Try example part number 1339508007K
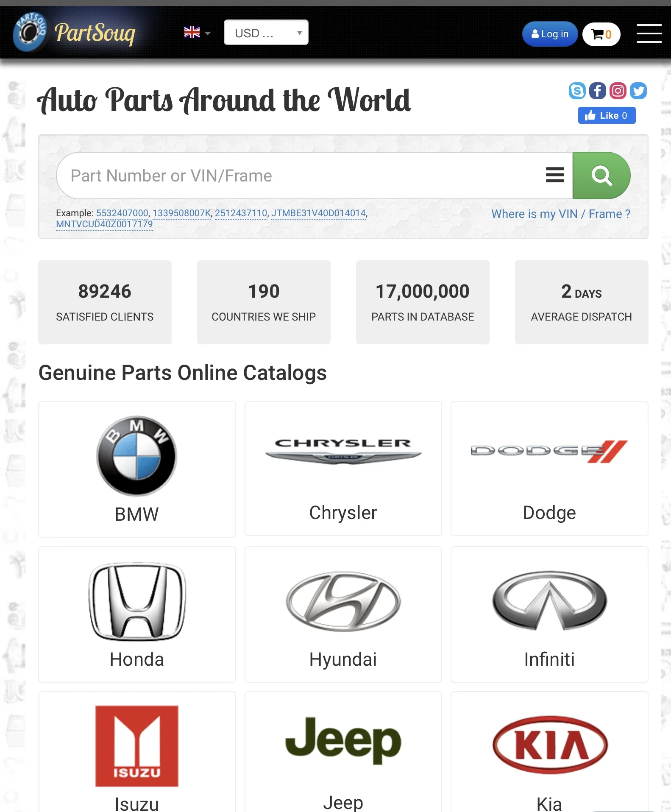Viewport: 671px width, 812px height. [181, 213]
